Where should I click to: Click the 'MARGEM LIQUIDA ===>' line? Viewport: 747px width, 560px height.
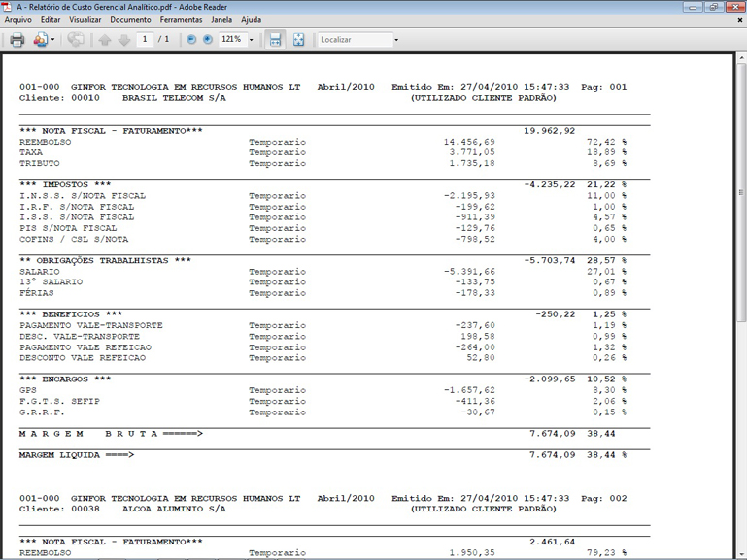[x=77, y=455]
